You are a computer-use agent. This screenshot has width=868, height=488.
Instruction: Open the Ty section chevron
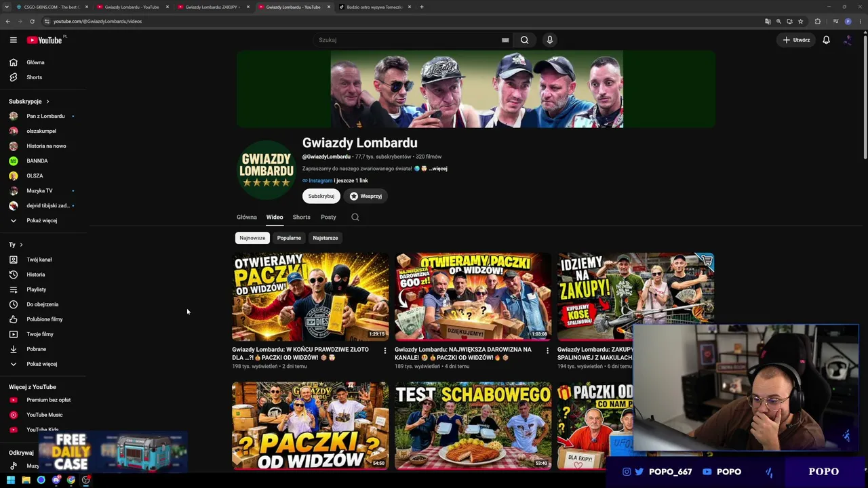tap(21, 245)
